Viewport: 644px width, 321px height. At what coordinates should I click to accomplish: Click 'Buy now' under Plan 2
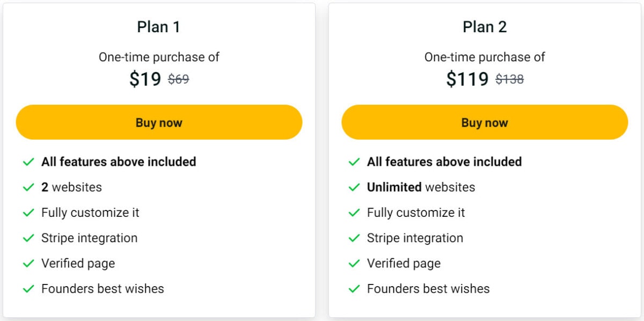click(x=485, y=122)
